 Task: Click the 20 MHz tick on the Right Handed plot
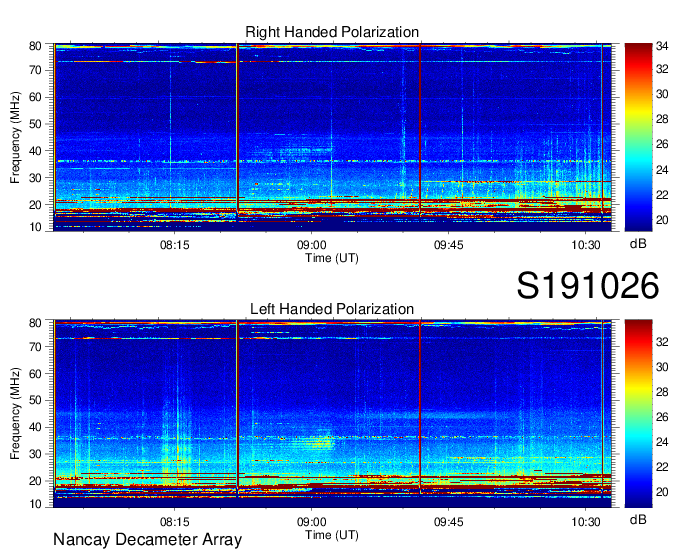pos(35,205)
